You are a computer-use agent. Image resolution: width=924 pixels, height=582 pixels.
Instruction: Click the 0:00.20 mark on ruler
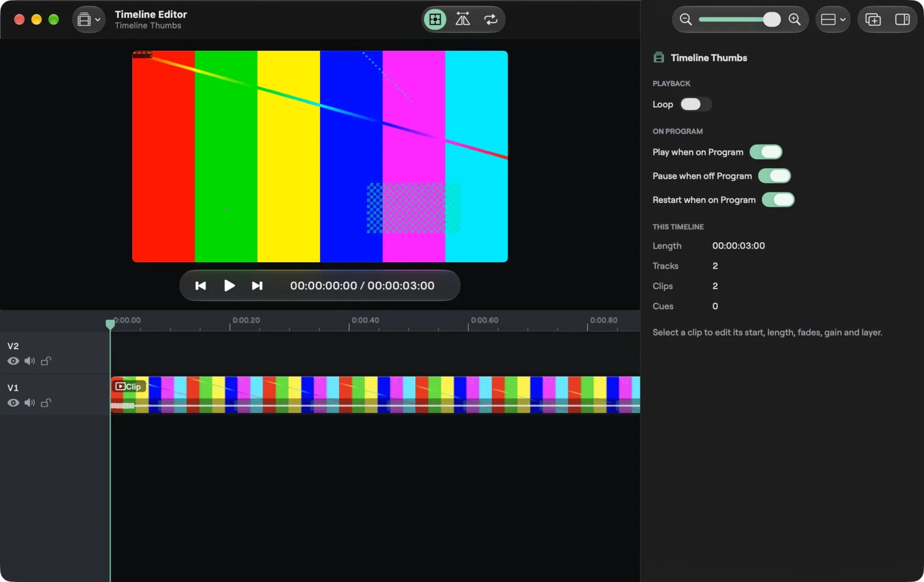(x=246, y=320)
